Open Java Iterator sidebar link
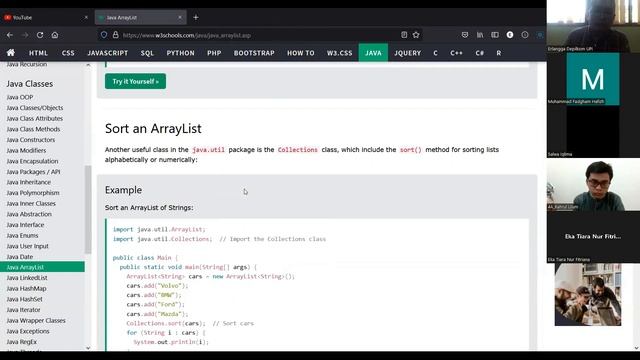640x360 pixels. click(x=24, y=310)
